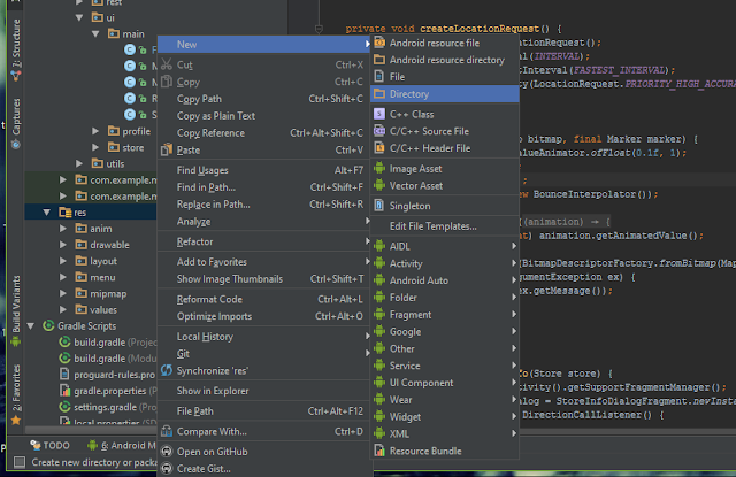Click the Android resource directory folder icon

[379, 60]
